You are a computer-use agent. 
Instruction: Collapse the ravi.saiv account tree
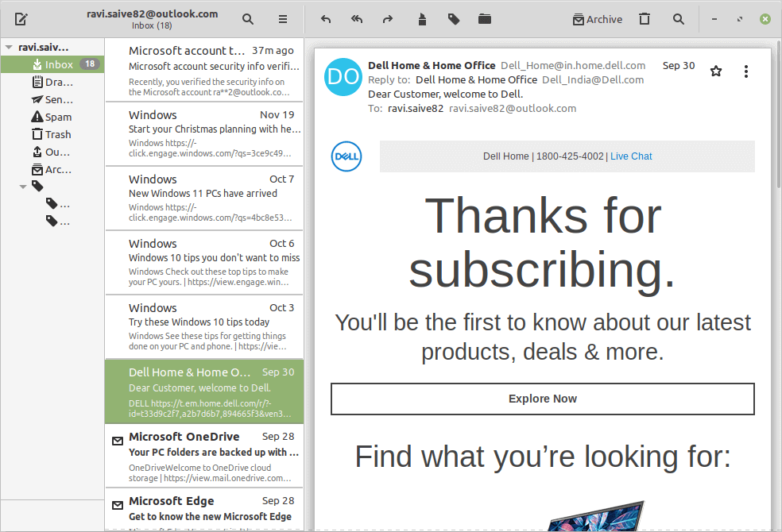[x=9, y=48]
